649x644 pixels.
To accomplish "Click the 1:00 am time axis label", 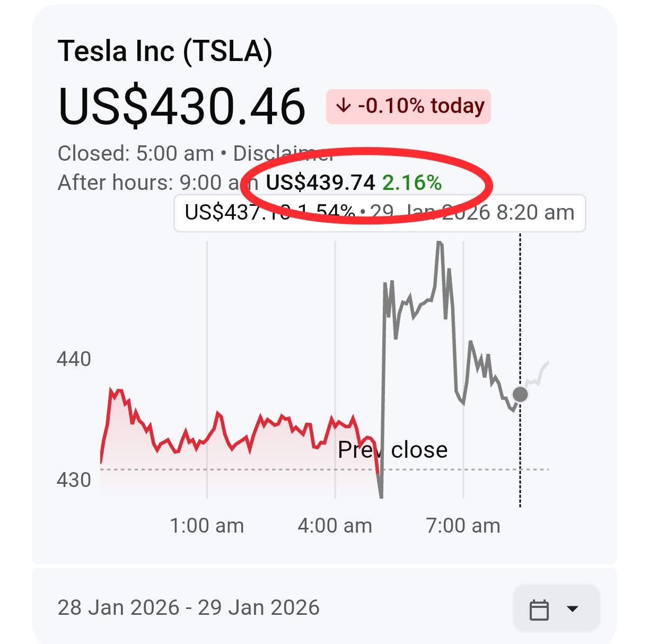I will coord(207,526).
